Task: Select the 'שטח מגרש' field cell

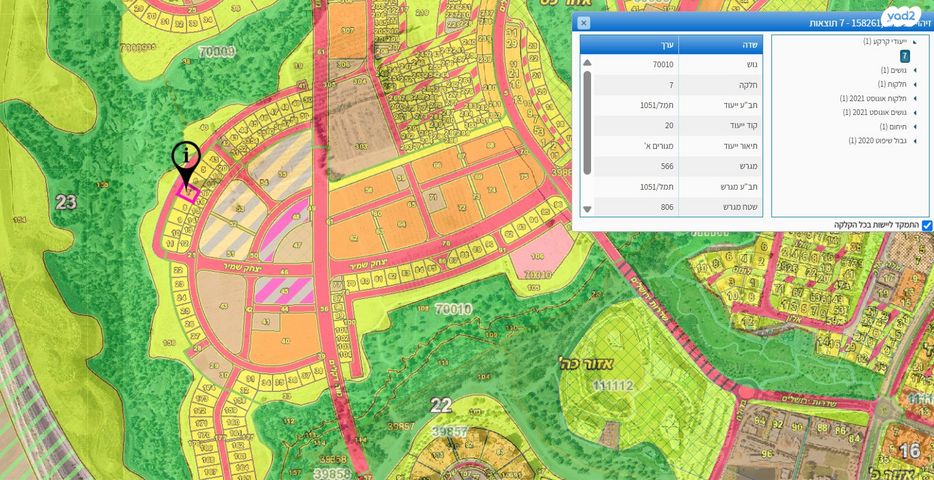Action: 721,207
